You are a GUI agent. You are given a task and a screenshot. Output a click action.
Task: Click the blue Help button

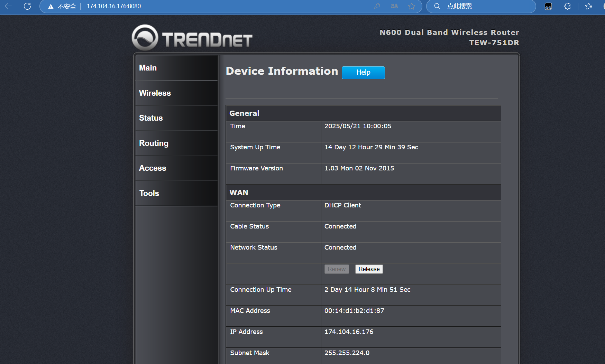pyautogui.click(x=363, y=73)
